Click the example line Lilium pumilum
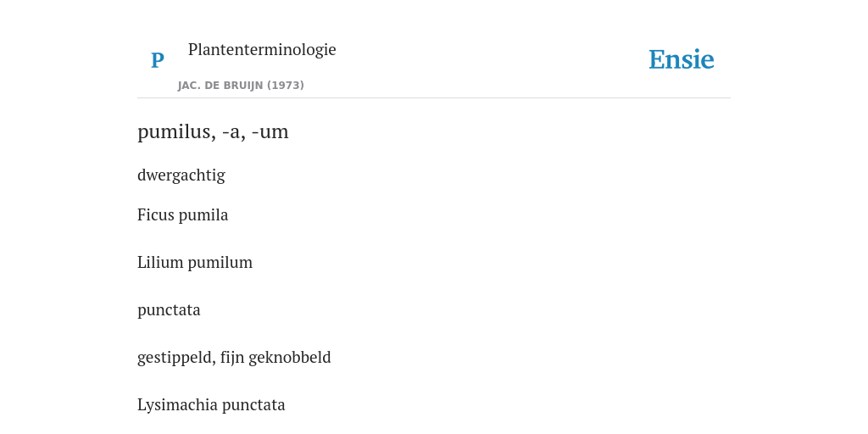 (x=195, y=263)
